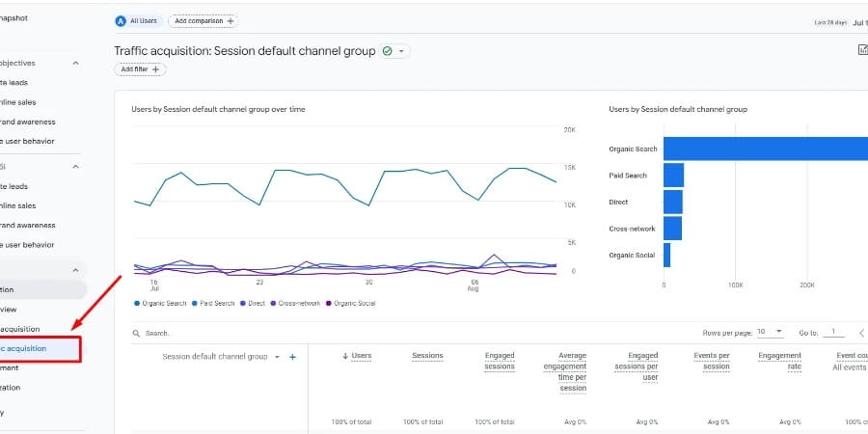Image resolution: width=868 pixels, height=434 pixels.
Task: Open the All events dropdown under Event count
Action: pos(851,367)
